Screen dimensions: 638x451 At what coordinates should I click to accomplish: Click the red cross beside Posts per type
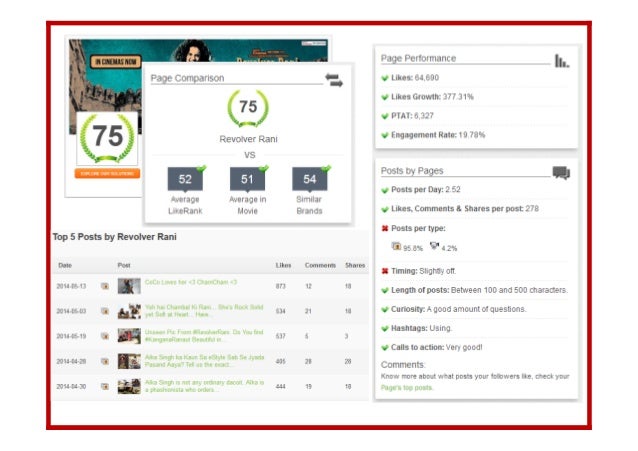click(385, 228)
